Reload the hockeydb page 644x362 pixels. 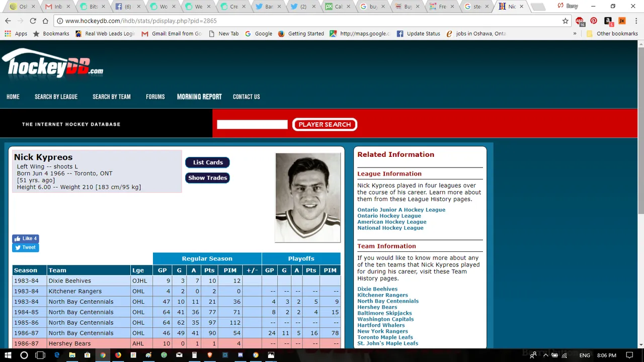click(33, 21)
